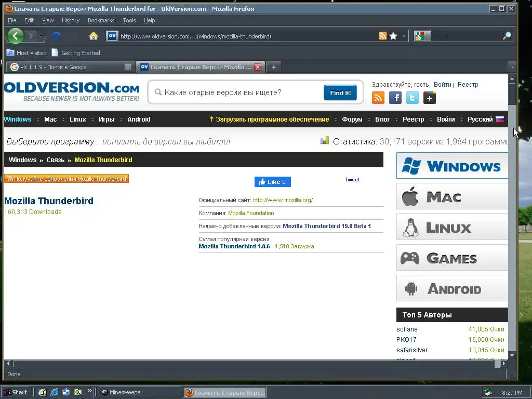Open the Mozilla Foundation company link
This screenshot has height=399, width=532.
(x=251, y=213)
